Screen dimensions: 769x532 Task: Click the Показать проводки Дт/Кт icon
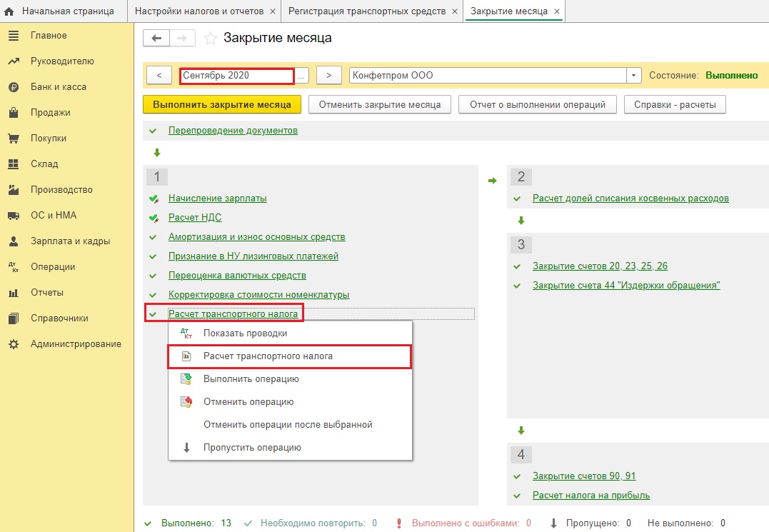(187, 333)
